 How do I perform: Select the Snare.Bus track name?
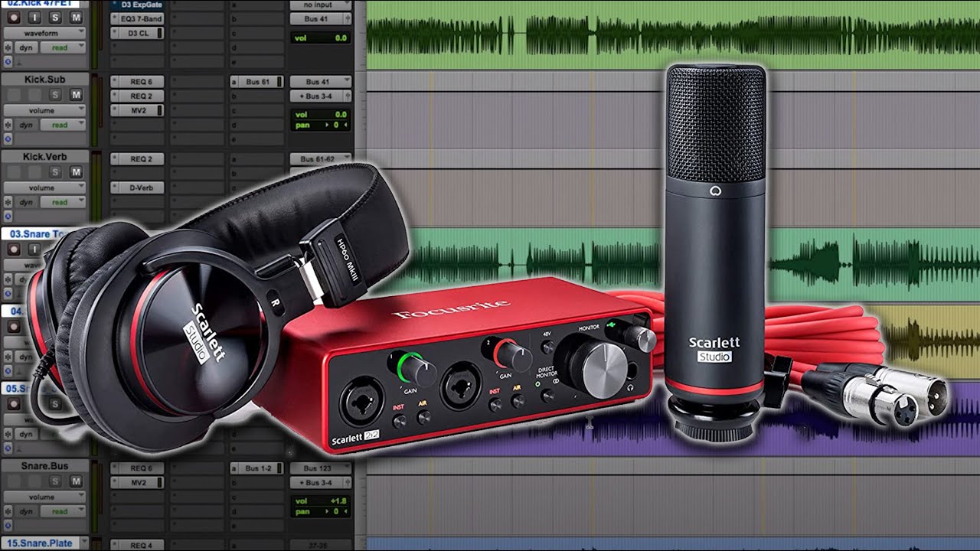(44, 466)
